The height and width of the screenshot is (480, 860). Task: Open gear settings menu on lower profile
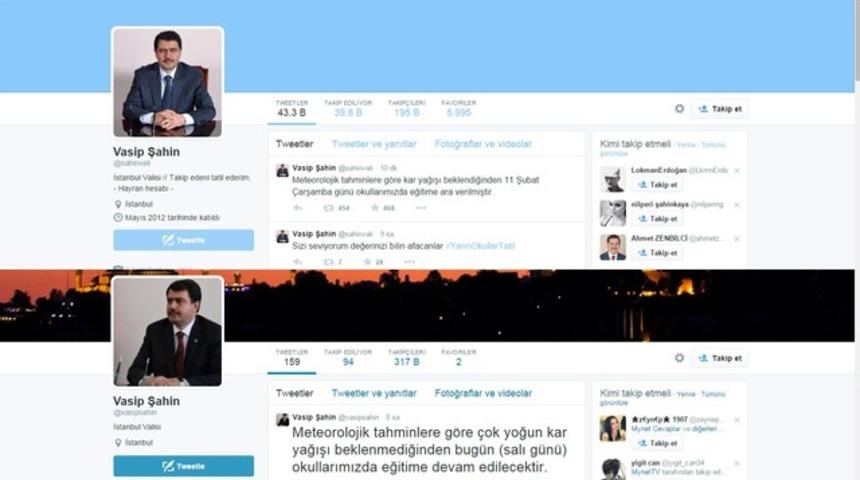pos(679,358)
